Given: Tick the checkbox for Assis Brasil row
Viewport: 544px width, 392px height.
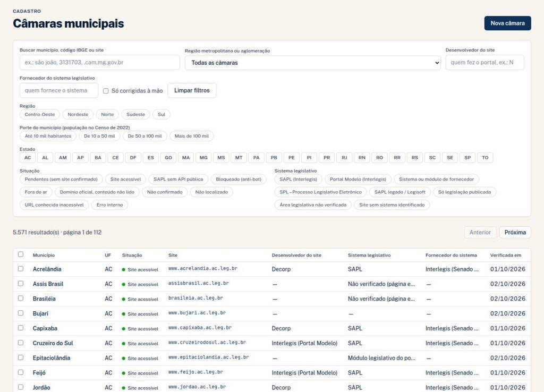Looking at the screenshot, I should click(x=21, y=284).
